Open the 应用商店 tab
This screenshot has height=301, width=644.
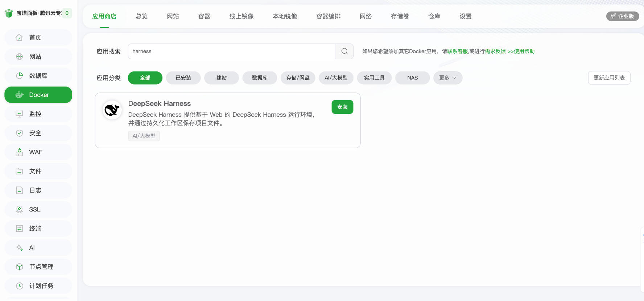pyautogui.click(x=104, y=16)
